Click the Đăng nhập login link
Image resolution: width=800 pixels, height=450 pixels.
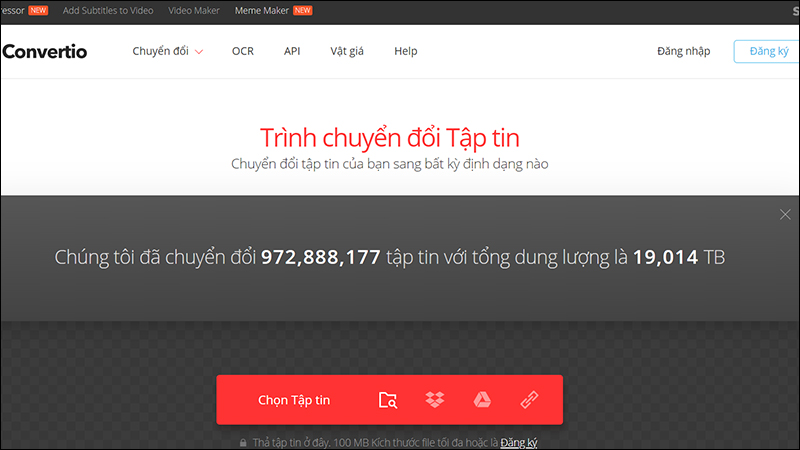(684, 51)
